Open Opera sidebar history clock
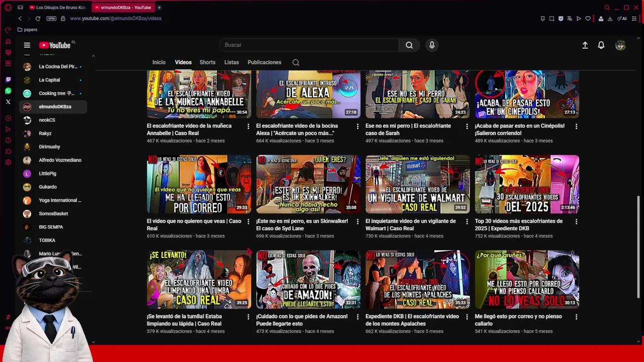 (x=8, y=140)
